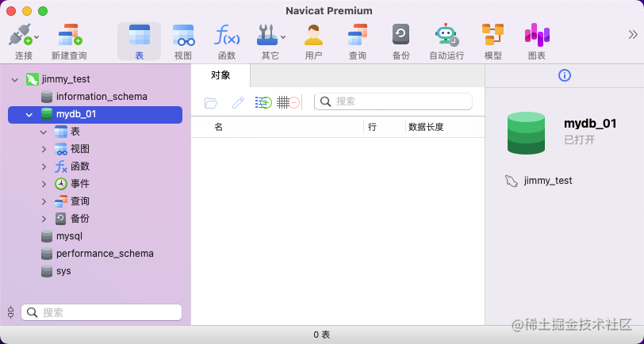Expand the Views (视图) tree node

[x=44, y=150]
